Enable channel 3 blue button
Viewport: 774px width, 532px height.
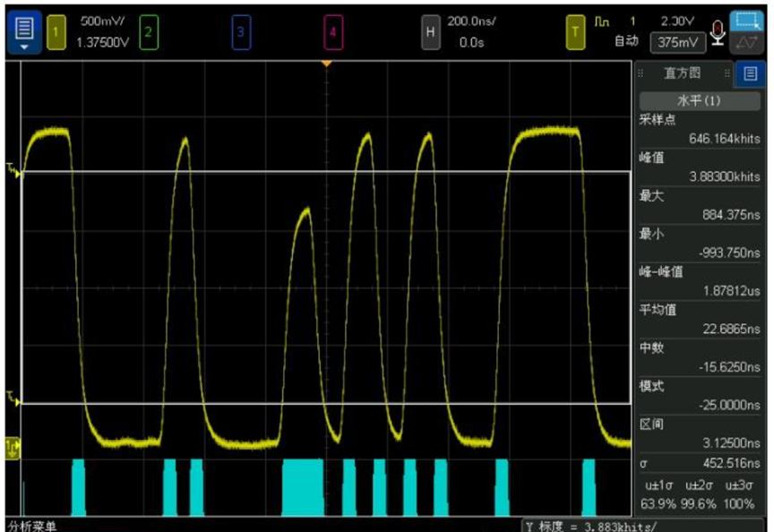(241, 32)
